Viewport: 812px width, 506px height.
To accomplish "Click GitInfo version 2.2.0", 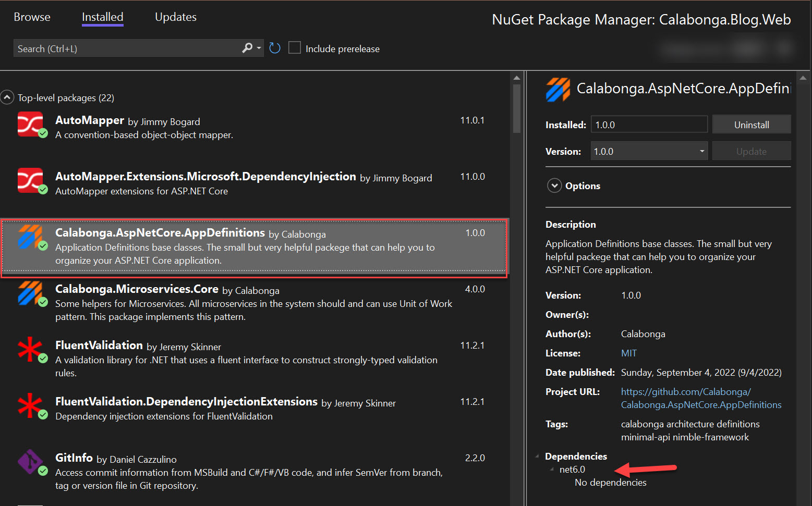I will pos(475,458).
